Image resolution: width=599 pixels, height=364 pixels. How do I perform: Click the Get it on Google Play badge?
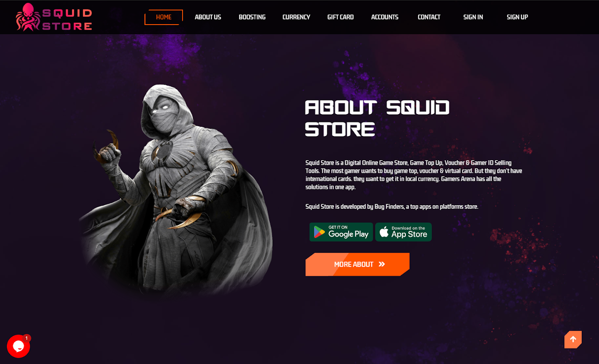pos(341,232)
